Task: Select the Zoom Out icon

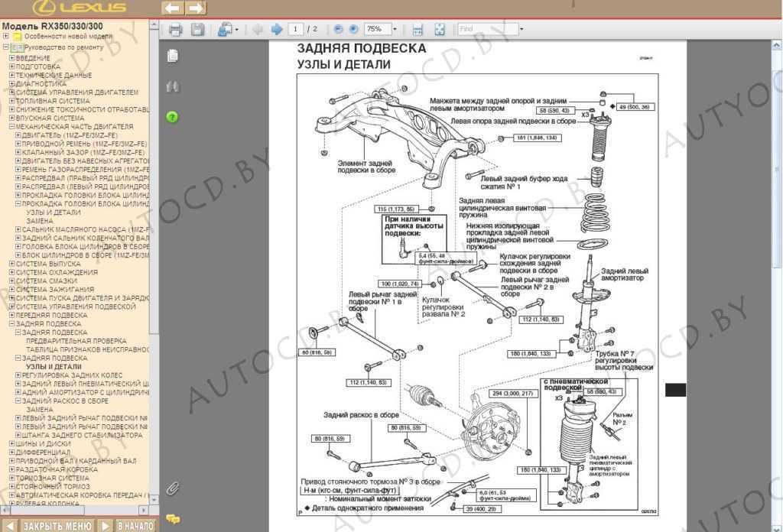Action: [337, 29]
